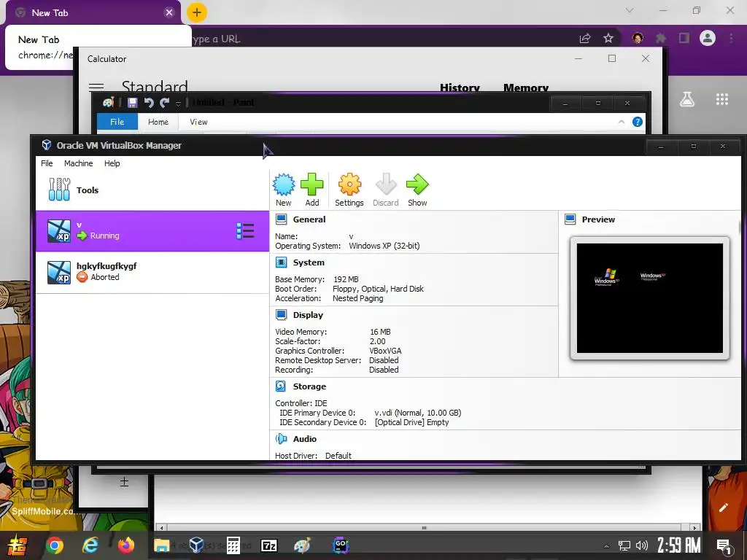Click the Undo icon in Paint

149,102
